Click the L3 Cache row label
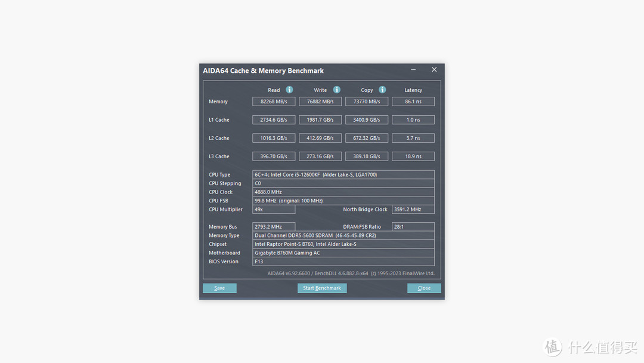 pos(219,156)
